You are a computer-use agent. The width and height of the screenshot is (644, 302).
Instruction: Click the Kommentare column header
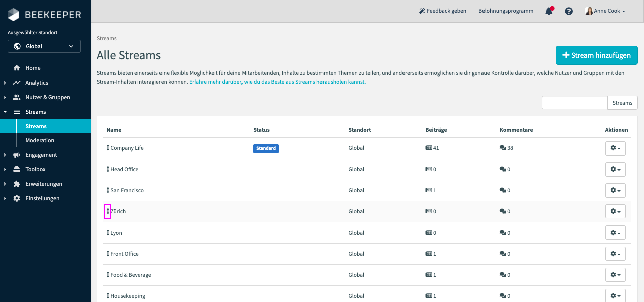[x=516, y=130]
